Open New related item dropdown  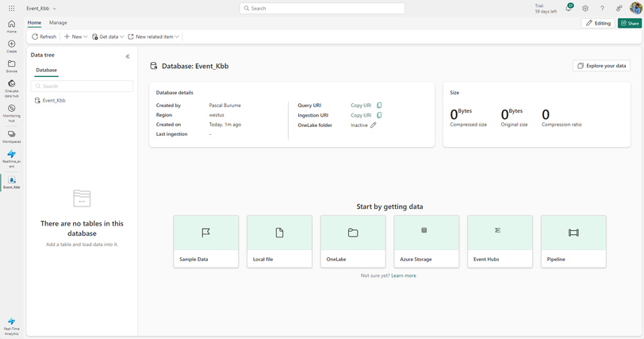[x=154, y=37]
